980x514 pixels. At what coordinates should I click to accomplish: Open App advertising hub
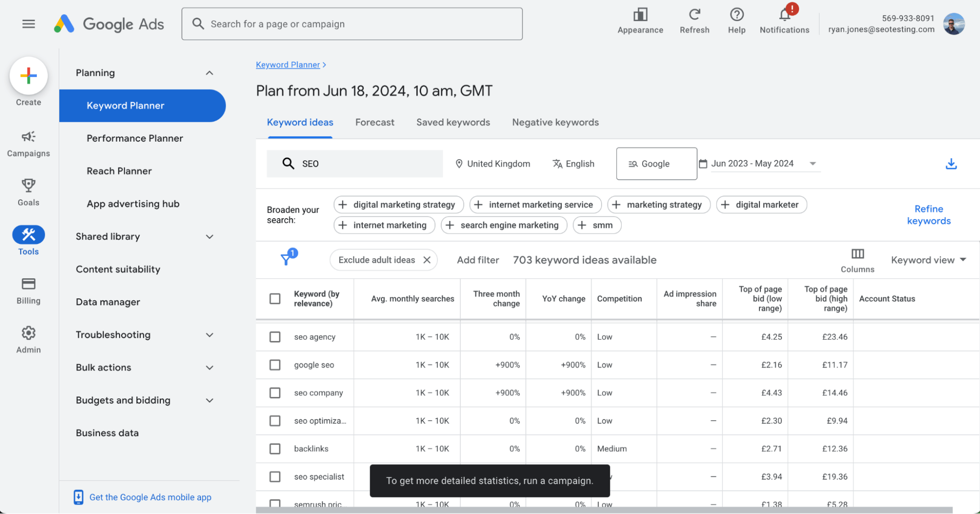pos(133,204)
